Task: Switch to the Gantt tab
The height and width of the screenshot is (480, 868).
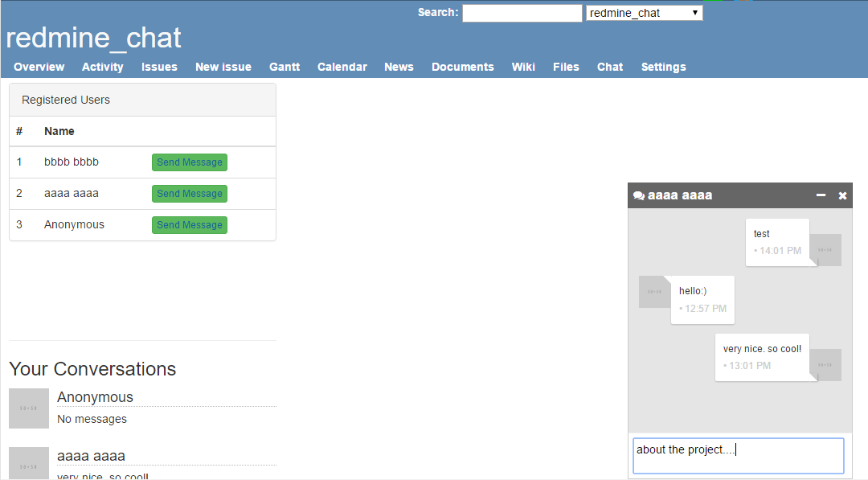Action: pos(285,67)
